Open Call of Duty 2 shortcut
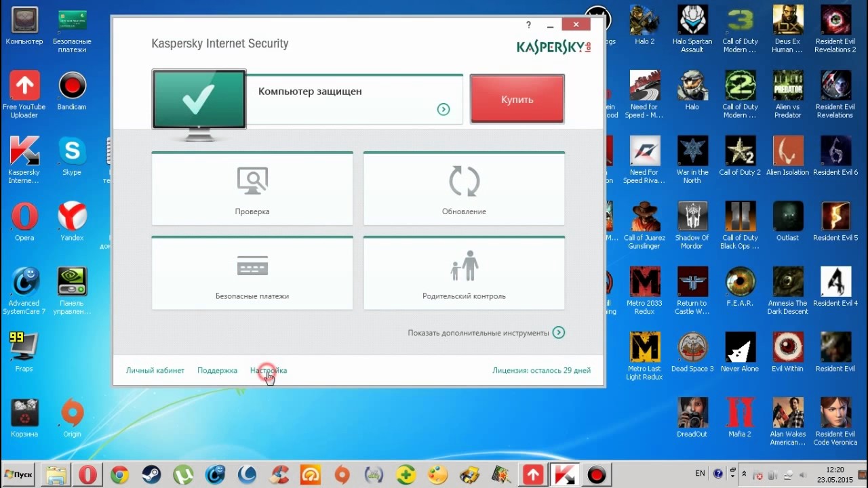This screenshot has height=488, width=868. (x=740, y=157)
